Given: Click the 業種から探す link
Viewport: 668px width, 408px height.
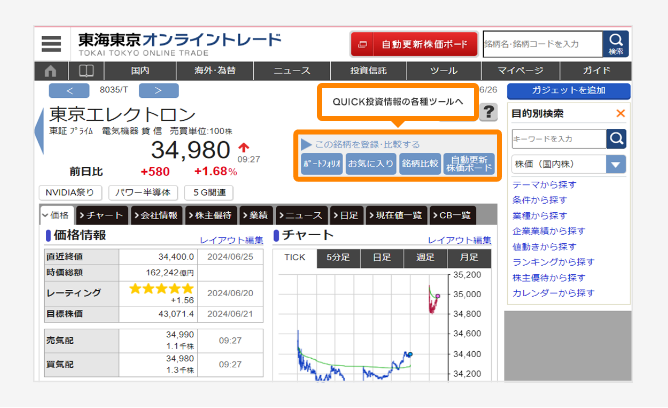Looking at the screenshot, I should (x=540, y=216).
